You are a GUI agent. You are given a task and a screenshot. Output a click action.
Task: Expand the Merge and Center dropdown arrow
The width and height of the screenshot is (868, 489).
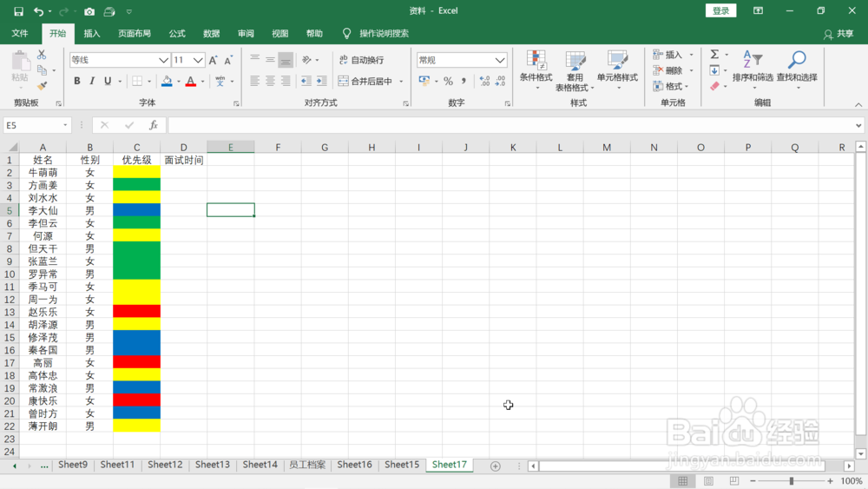(401, 82)
